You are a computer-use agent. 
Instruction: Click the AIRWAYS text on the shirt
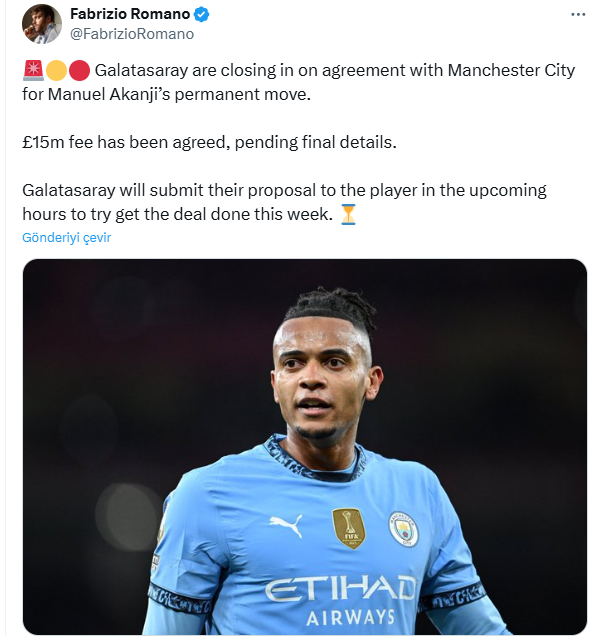345,616
